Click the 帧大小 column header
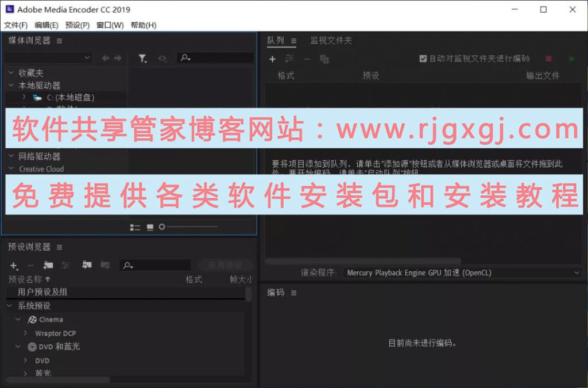 tap(241, 279)
